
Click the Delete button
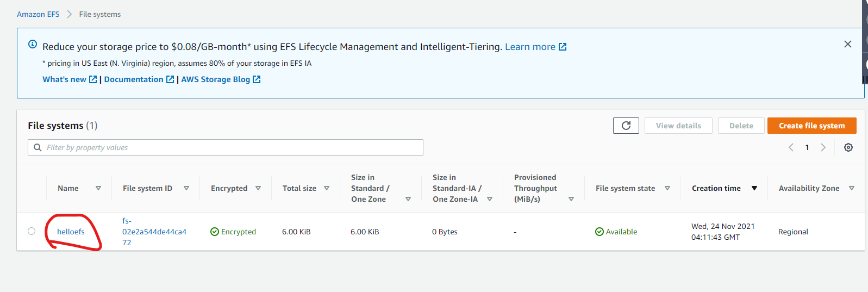[x=741, y=126]
